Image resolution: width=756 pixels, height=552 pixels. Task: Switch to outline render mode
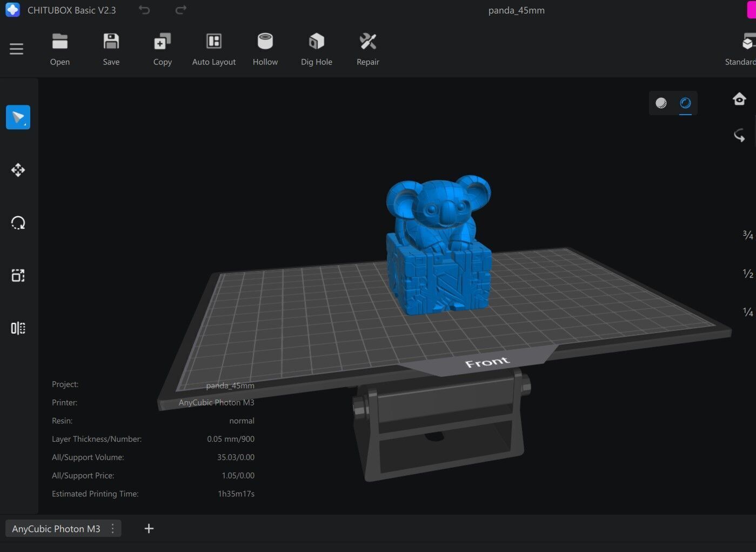click(x=685, y=103)
